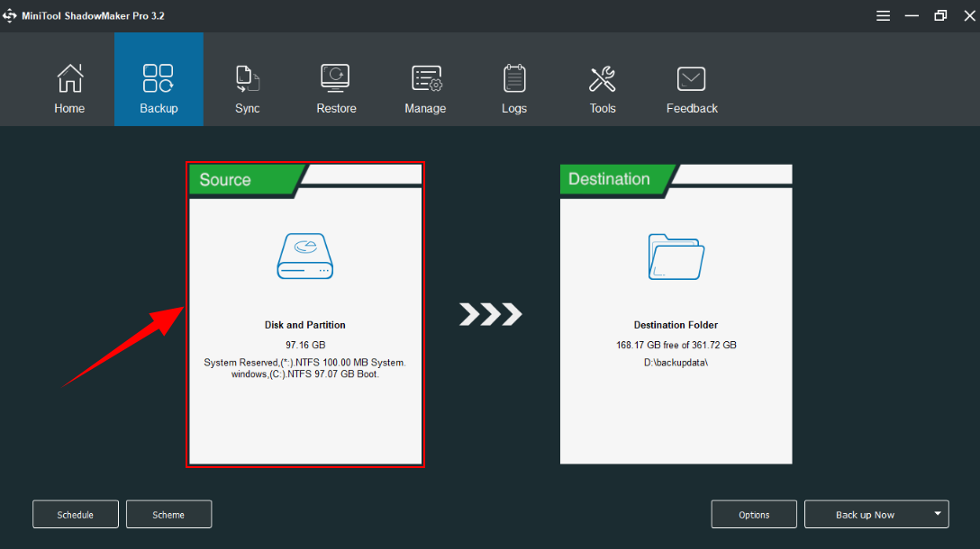
Task: Click the Schedule button
Action: click(76, 515)
